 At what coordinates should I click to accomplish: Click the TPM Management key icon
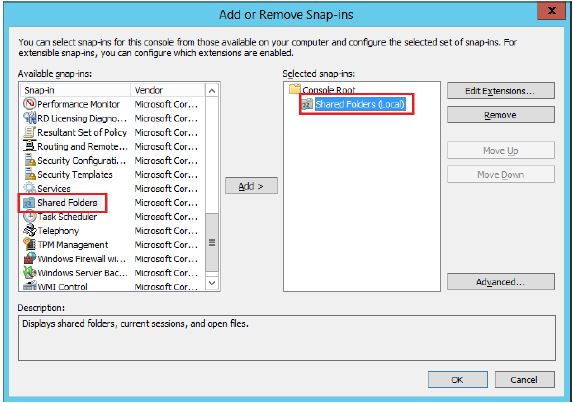pyautogui.click(x=29, y=244)
